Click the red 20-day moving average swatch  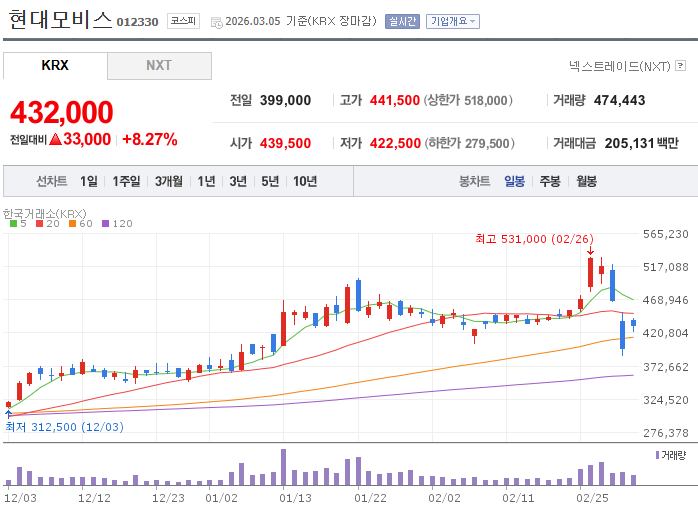[x=40, y=223]
